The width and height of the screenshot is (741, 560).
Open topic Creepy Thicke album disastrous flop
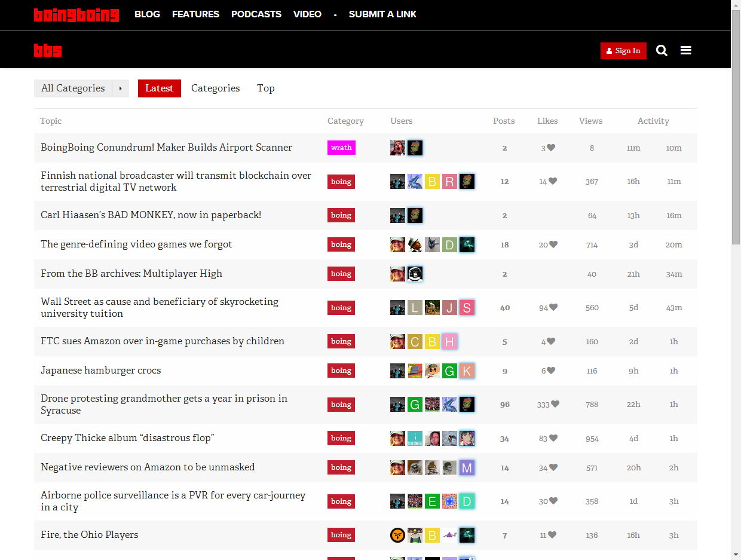coord(127,438)
